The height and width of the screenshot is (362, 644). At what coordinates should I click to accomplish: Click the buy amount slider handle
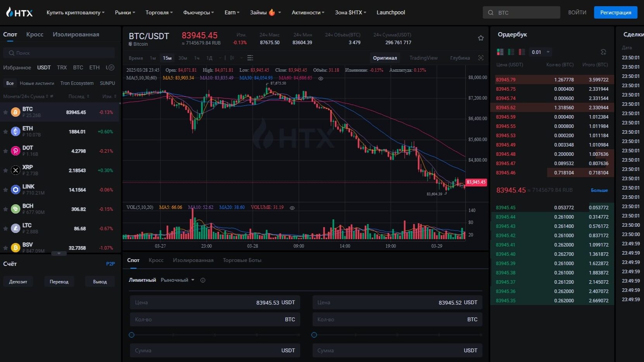(131, 335)
